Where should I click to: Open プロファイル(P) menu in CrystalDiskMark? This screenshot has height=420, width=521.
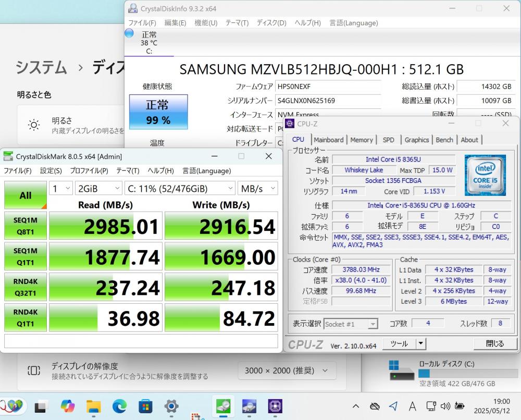(89, 171)
